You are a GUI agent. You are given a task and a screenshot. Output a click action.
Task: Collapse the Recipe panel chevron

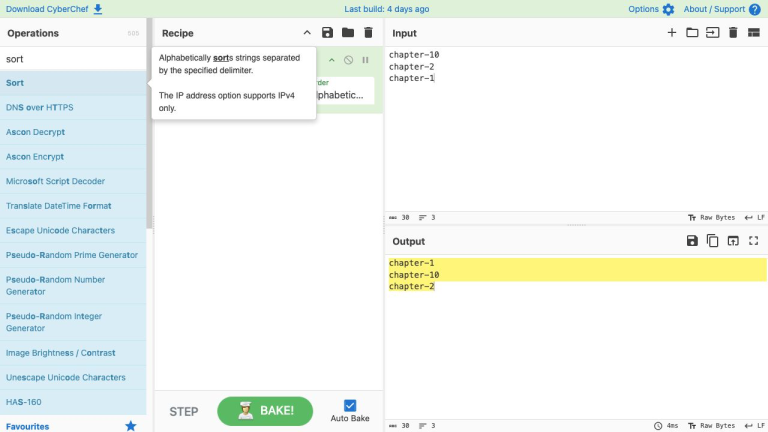[307, 33]
